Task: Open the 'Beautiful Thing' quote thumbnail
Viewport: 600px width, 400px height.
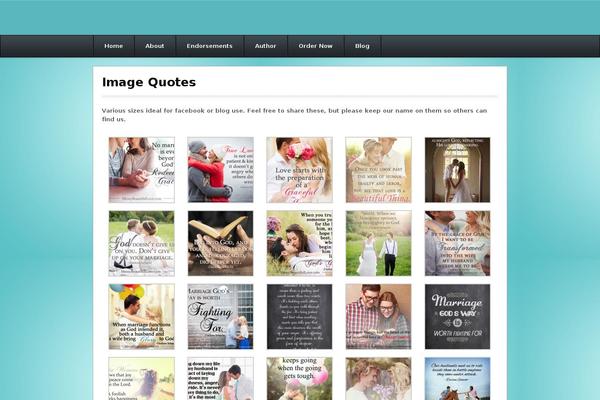Action: coord(378,170)
